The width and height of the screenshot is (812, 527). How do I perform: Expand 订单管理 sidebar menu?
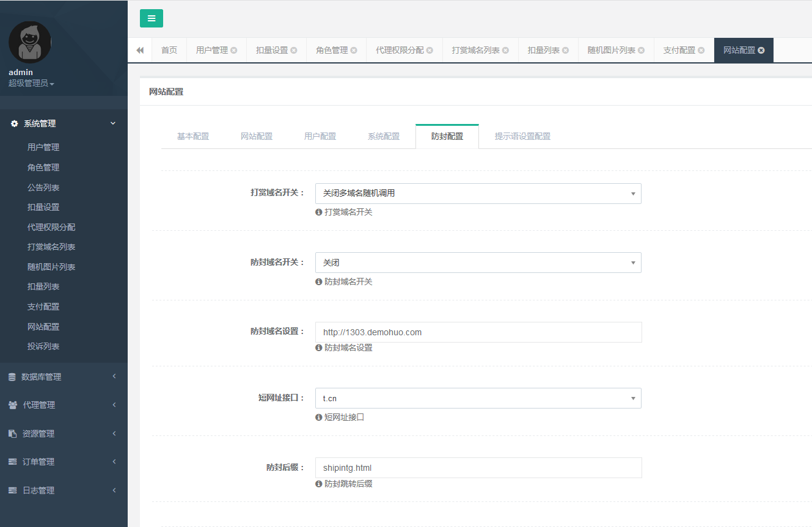point(64,462)
